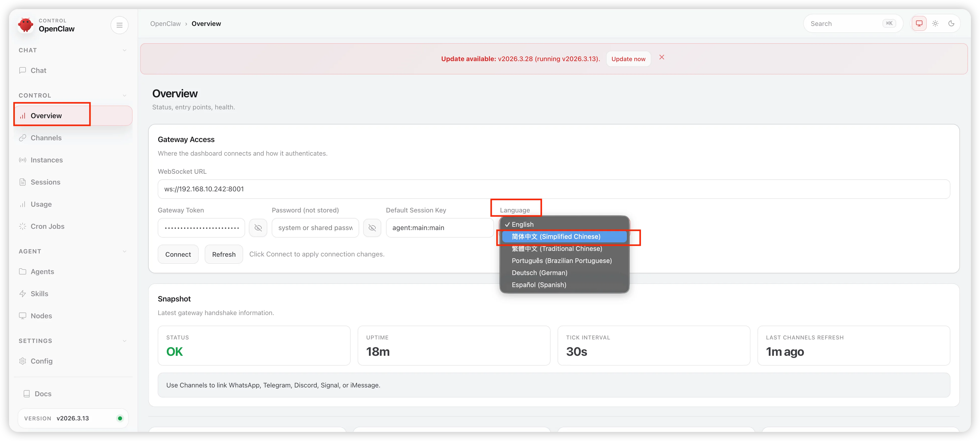The height and width of the screenshot is (441, 980).
Task: Toggle password visibility eye icon
Action: (x=372, y=228)
